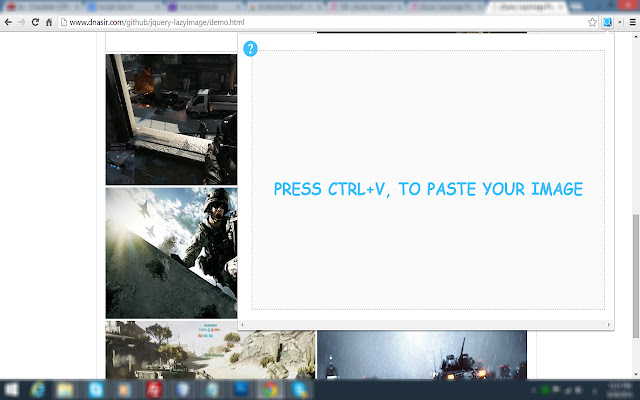The image size is (640, 400).
Task: Switch to the first browser tab with red icon
Action: coord(43,7)
